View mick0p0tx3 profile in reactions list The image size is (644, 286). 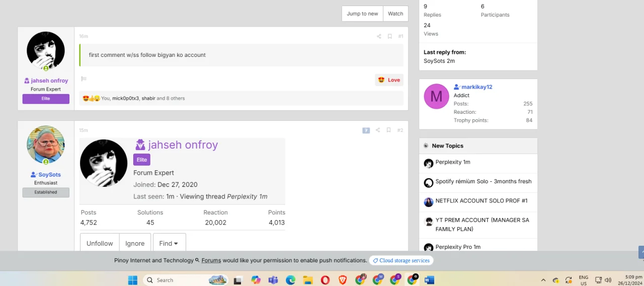[x=125, y=98]
